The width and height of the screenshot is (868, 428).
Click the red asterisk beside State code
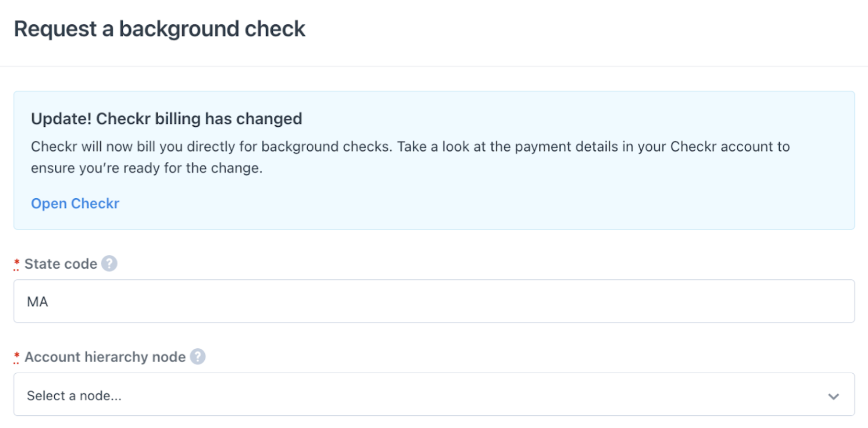coord(17,264)
